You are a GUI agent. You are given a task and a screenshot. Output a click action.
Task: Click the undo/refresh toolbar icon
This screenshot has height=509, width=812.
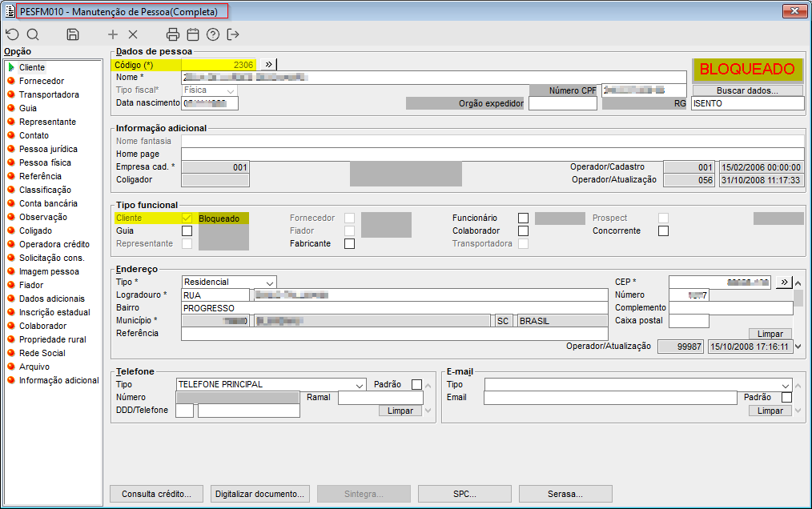point(12,34)
